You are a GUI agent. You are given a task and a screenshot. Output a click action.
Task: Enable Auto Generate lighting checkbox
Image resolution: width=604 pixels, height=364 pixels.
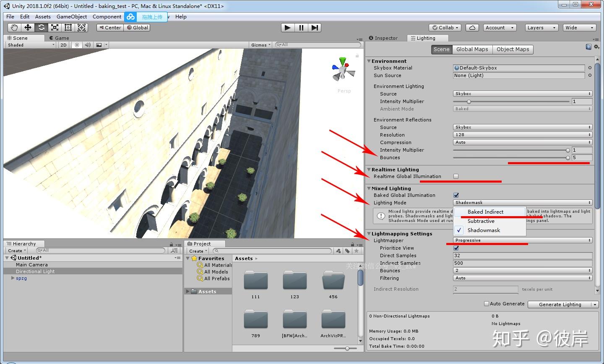pyautogui.click(x=487, y=304)
